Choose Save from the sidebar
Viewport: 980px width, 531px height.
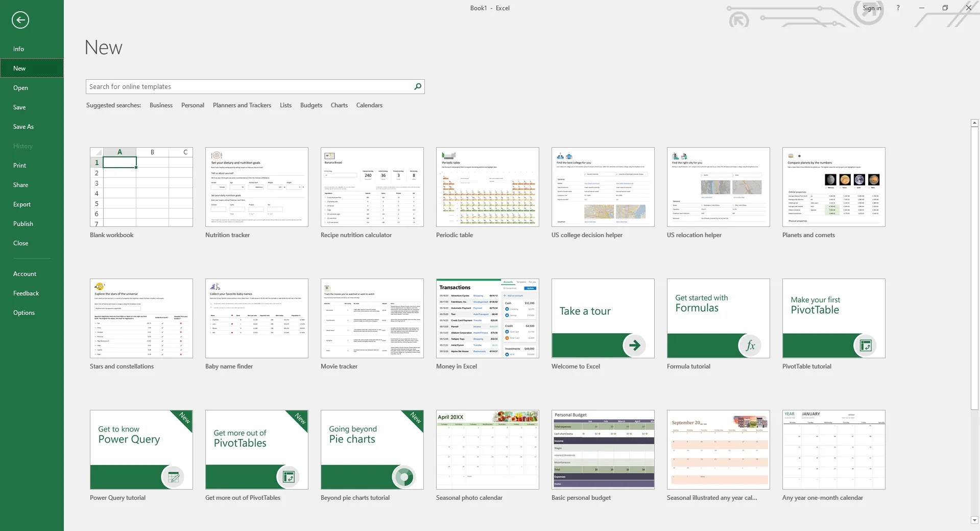coord(32,107)
